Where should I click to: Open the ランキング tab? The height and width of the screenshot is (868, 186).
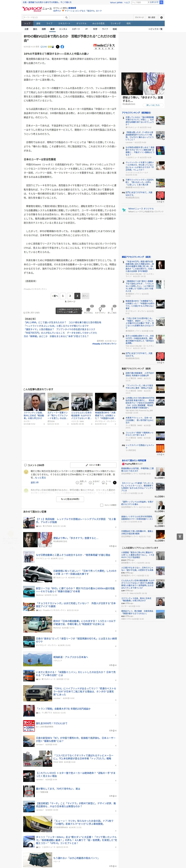coord(115,24)
